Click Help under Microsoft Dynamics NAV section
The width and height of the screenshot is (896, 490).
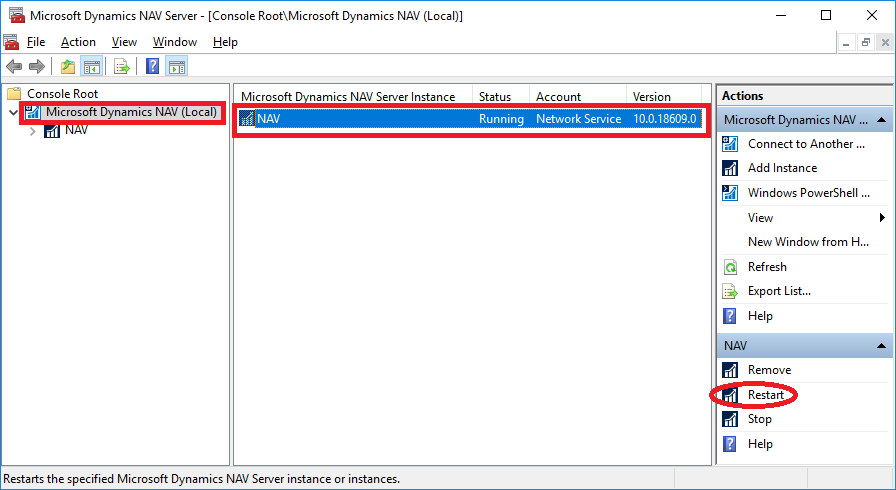click(760, 316)
